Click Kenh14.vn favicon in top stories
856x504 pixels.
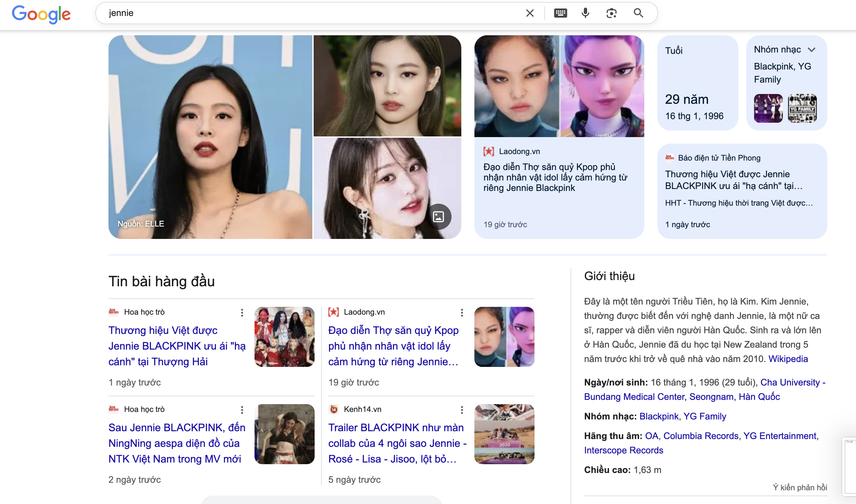[334, 409]
